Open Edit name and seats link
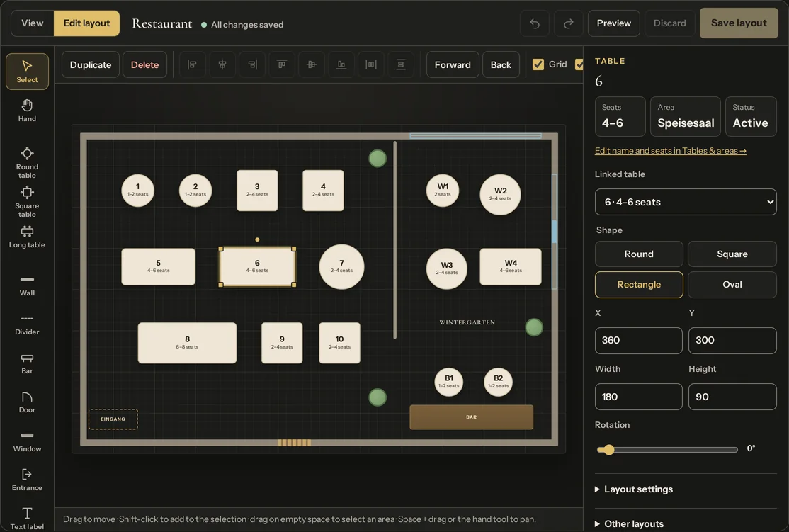This screenshot has height=532, width=789. pyautogui.click(x=670, y=150)
